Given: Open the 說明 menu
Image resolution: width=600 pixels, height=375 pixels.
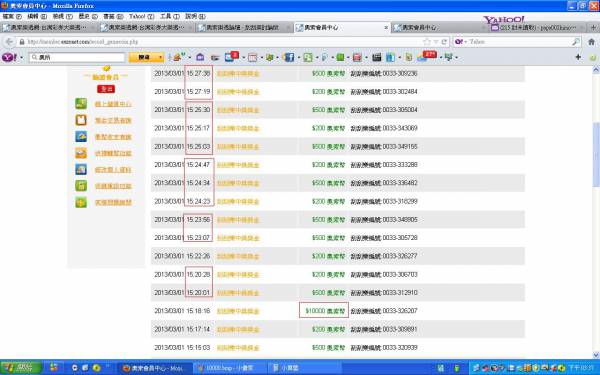Looking at the screenshot, I should tap(195, 16).
